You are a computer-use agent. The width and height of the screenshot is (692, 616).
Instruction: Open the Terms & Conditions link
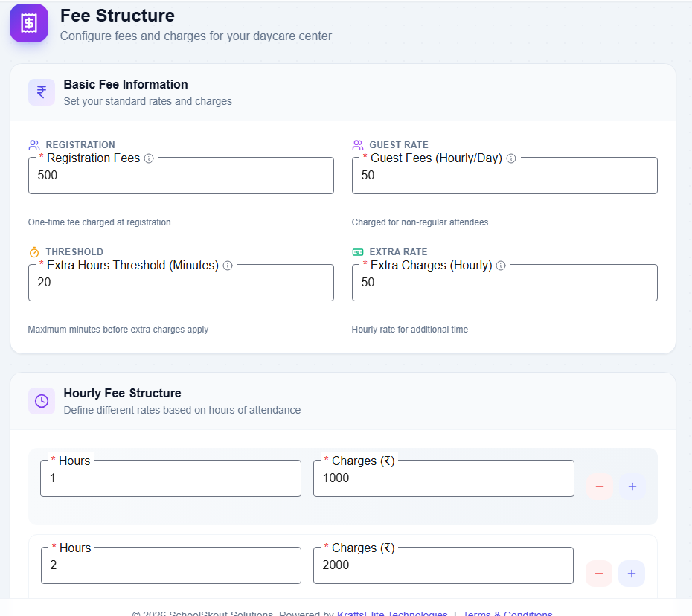pyautogui.click(x=507, y=613)
